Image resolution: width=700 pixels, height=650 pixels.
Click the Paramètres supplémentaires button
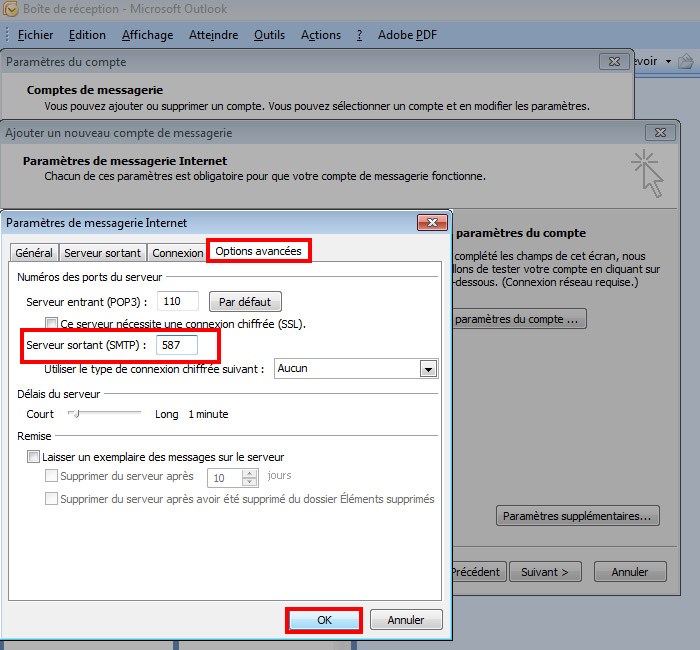coord(577,516)
